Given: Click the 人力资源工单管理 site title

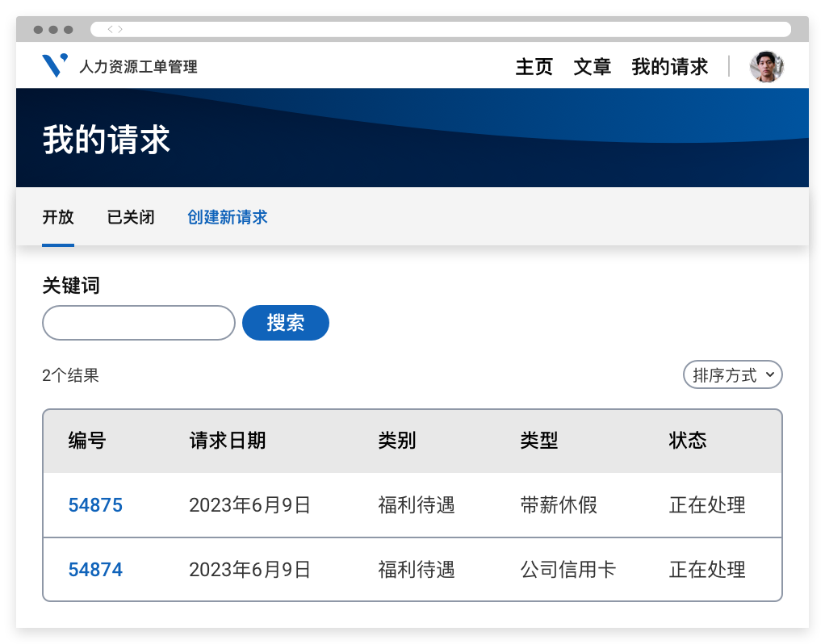Looking at the screenshot, I should pos(138,67).
